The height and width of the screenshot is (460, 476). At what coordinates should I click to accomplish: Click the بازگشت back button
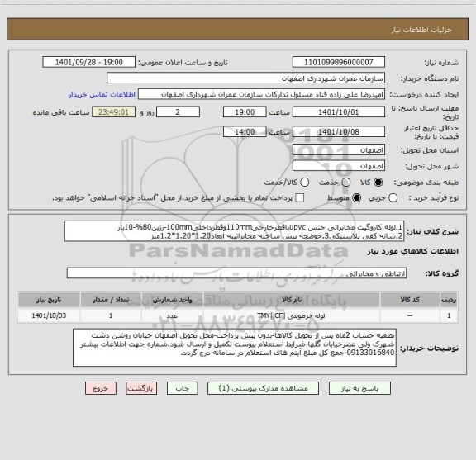tap(141, 388)
